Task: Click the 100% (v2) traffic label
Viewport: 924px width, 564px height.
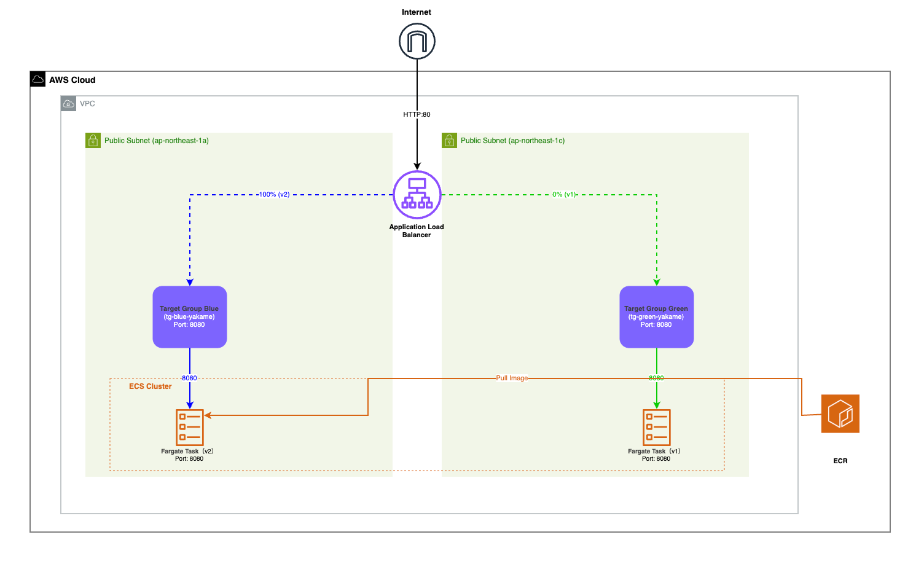Action: [x=274, y=195]
